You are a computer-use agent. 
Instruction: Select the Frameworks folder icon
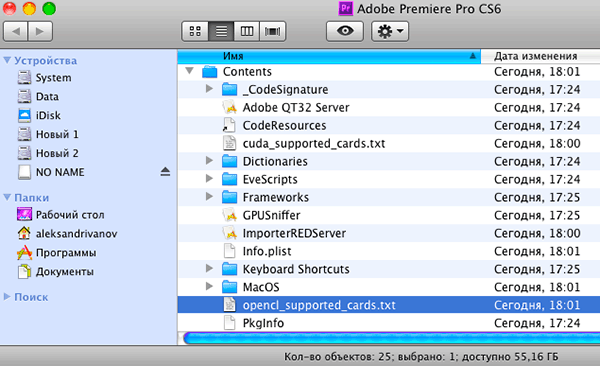(230, 197)
